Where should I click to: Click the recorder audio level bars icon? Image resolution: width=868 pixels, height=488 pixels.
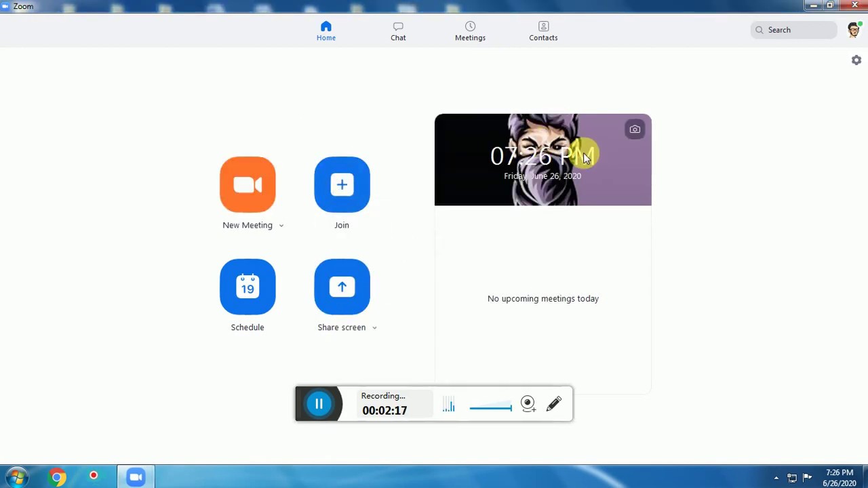[x=449, y=405]
